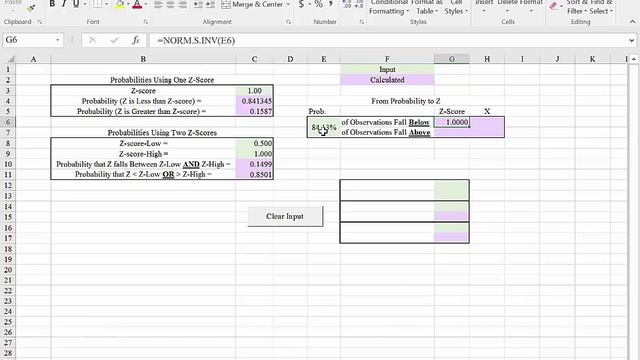
Task: Select cell showing 0.1587
Action: (x=254, y=111)
